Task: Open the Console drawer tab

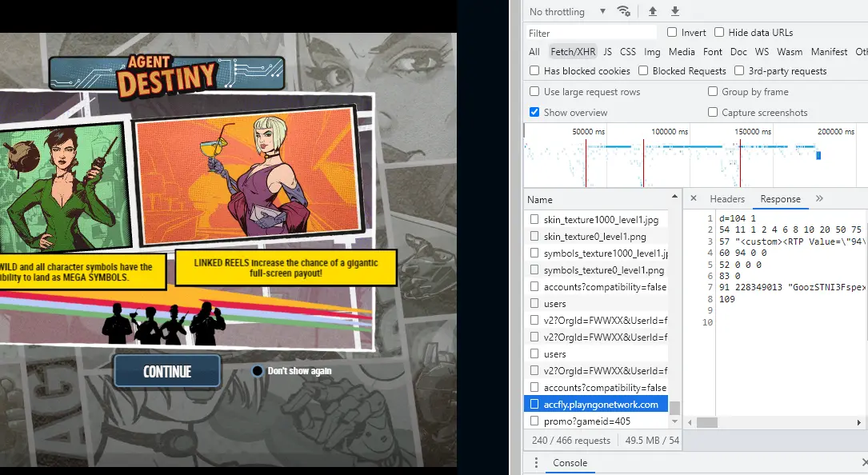Action: [570, 463]
